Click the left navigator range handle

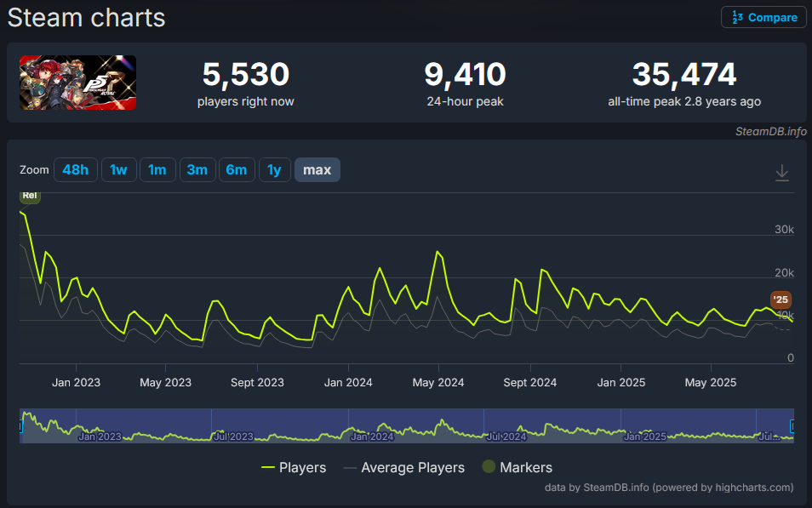pos(20,426)
